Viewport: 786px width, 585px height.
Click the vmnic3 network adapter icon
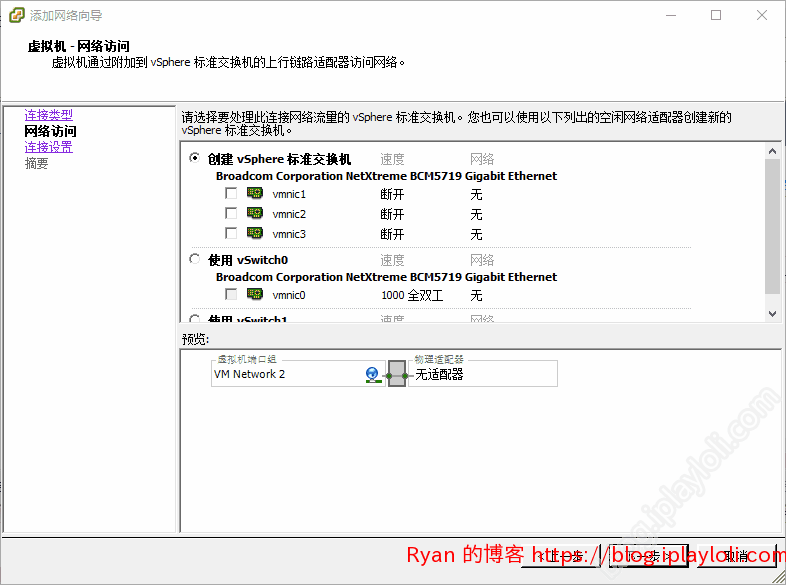(x=255, y=233)
